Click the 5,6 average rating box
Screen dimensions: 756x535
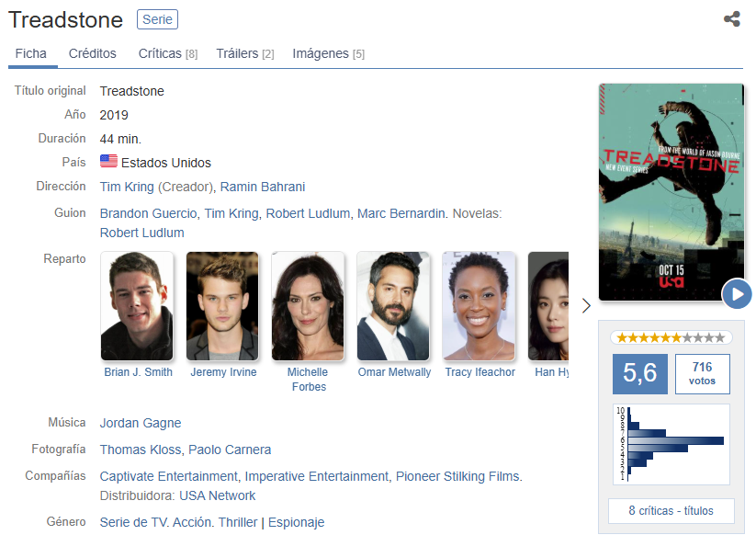640,374
